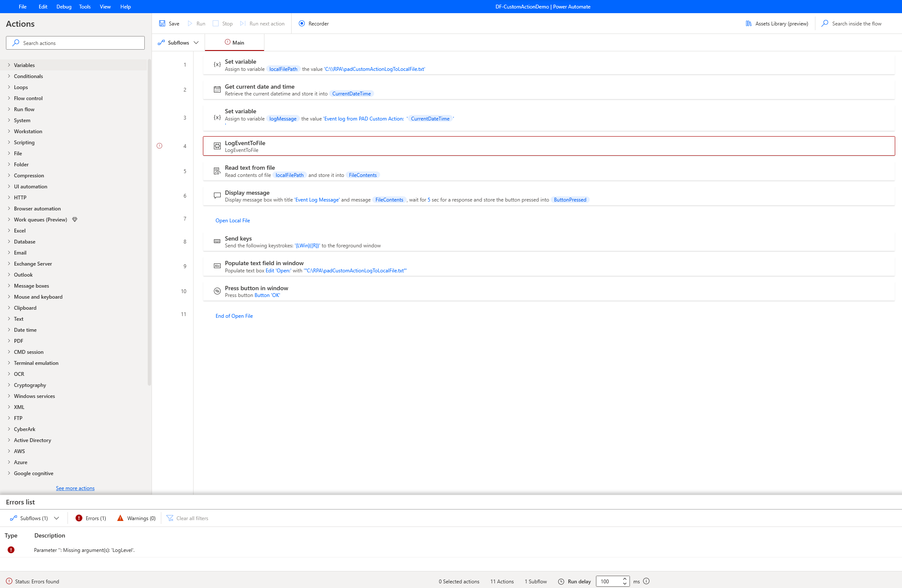Expand the UI automation group
Image resolution: width=902 pixels, height=588 pixels.
point(9,186)
